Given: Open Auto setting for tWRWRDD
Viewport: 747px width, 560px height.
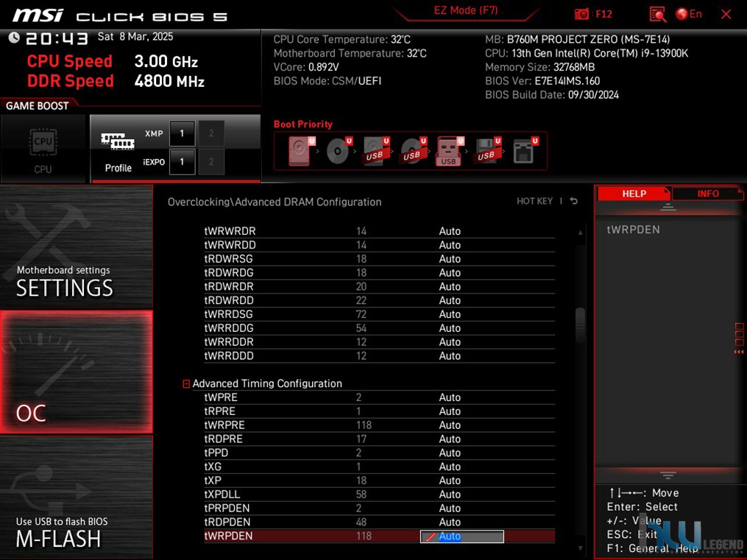Looking at the screenshot, I should (x=449, y=245).
